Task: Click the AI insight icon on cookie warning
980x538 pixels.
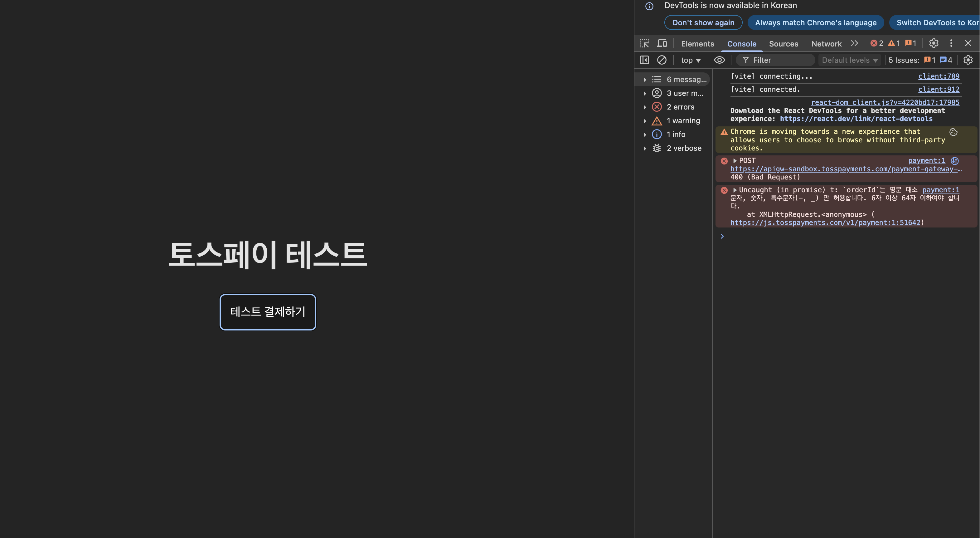Action: click(953, 132)
